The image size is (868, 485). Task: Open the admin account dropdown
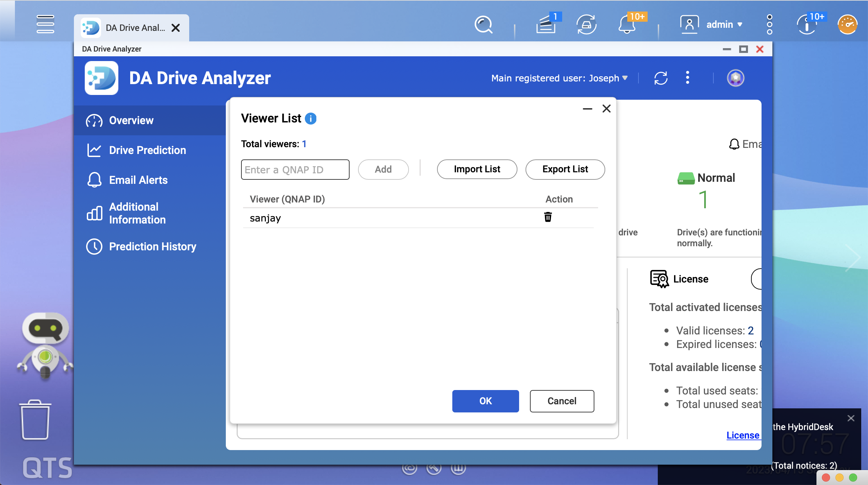[724, 24]
